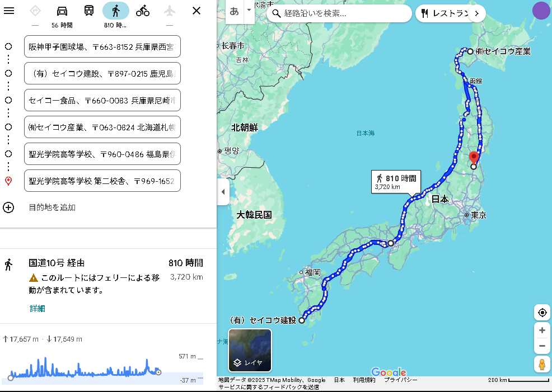Edit the （有）セイコウ建設 waypoint field
Image resolution: width=552 pixels, height=392 pixels.
point(102,73)
